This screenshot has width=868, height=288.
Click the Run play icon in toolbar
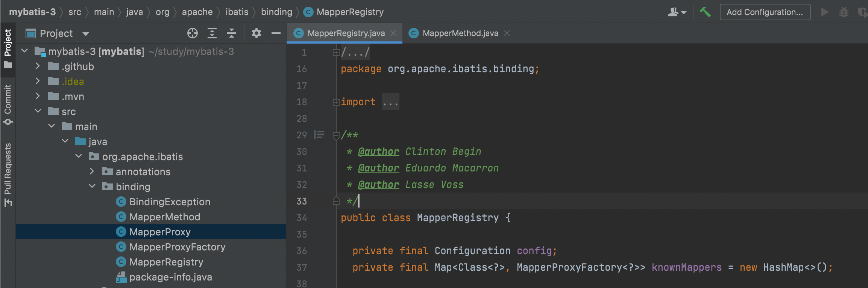click(825, 12)
